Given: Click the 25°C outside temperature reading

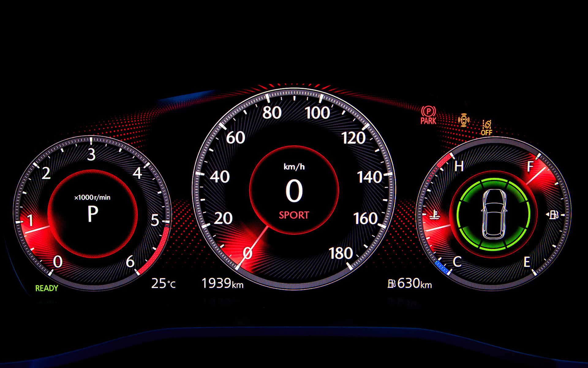Looking at the screenshot, I should click(x=163, y=284).
